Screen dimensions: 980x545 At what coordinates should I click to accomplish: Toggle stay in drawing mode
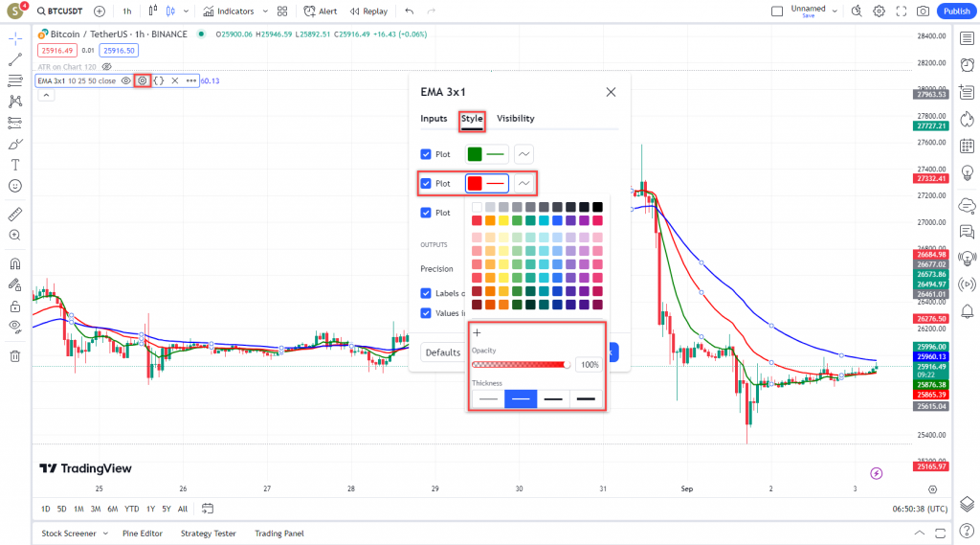click(15, 284)
